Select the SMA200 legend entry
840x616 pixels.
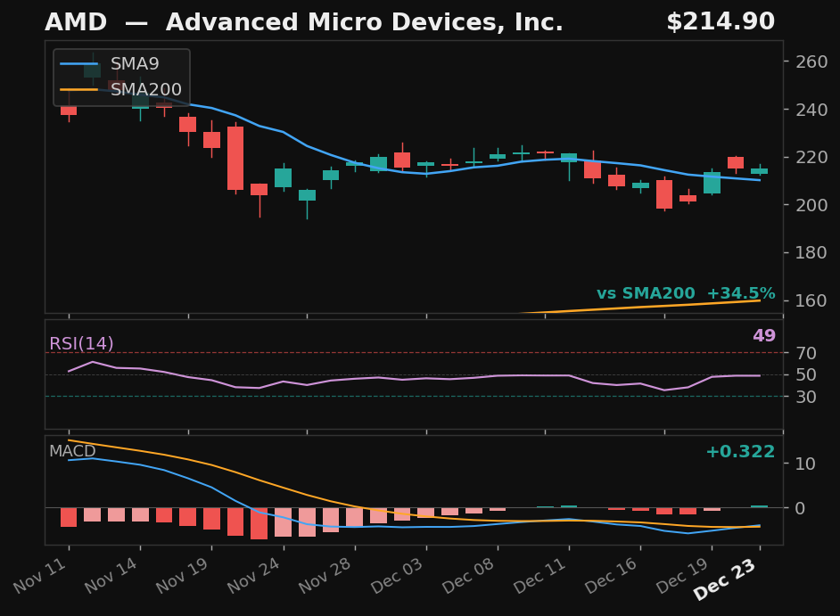[121, 89]
